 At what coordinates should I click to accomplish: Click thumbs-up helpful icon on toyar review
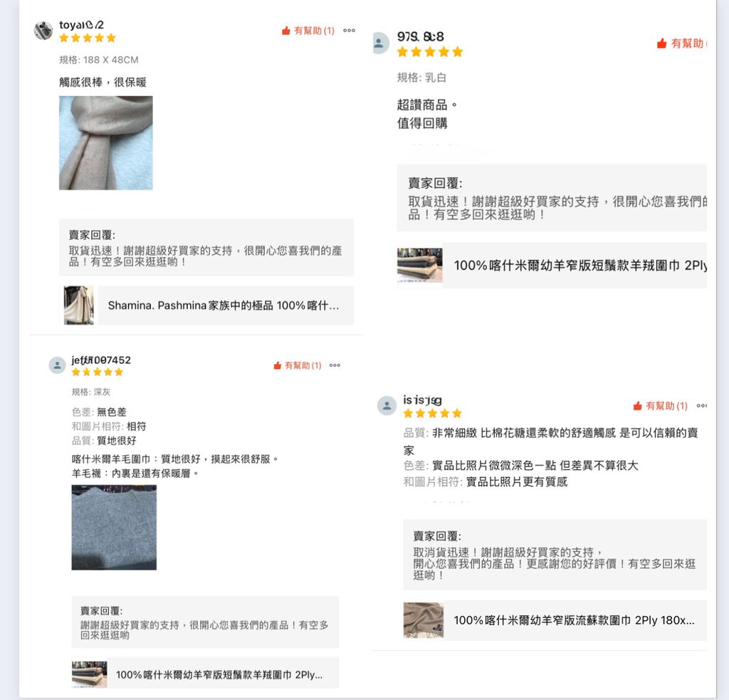(286, 31)
